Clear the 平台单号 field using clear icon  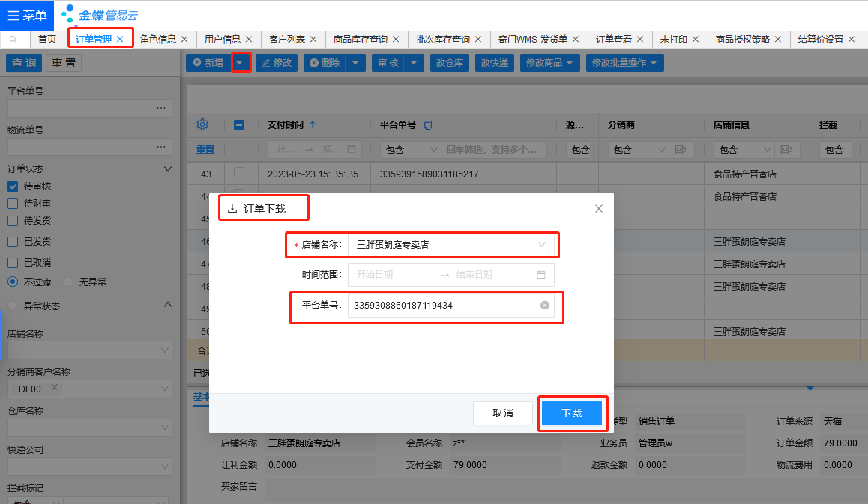pyautogui.click(x=545, y=306)
